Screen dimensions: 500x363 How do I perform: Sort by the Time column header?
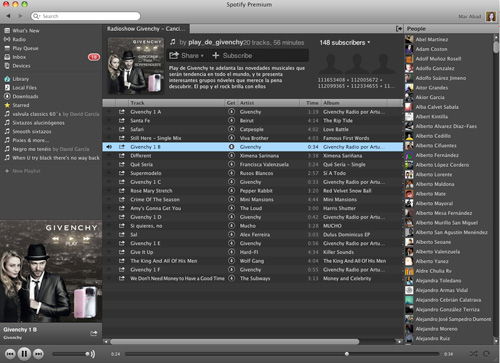point(312,103)
